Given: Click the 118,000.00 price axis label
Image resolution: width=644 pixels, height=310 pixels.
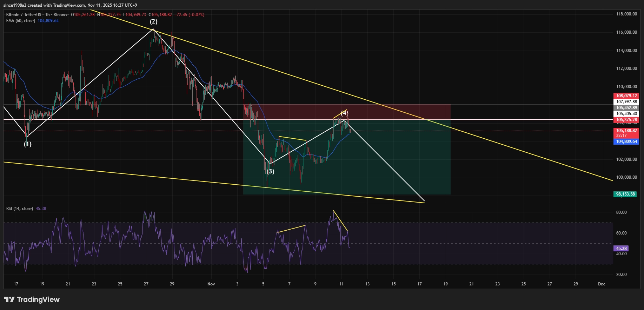Looking at the screenshot, I should [626, 14].
